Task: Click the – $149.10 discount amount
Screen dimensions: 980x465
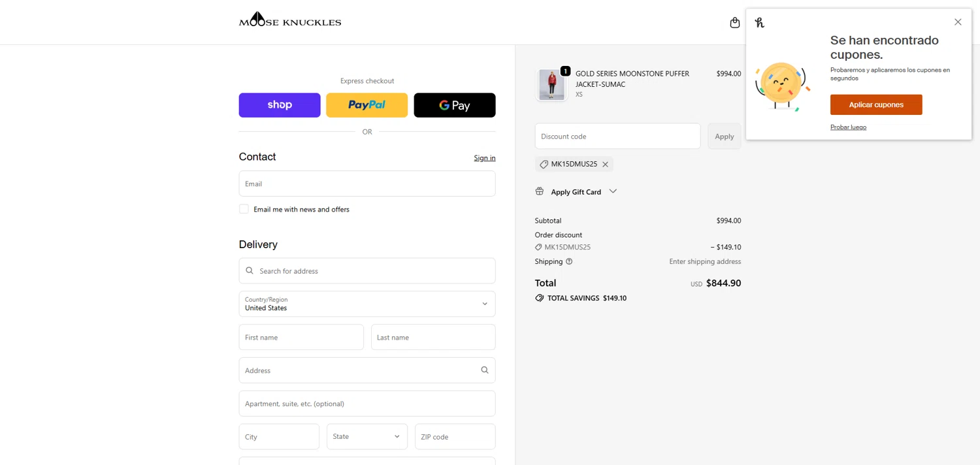Action: tap(726, 248)
